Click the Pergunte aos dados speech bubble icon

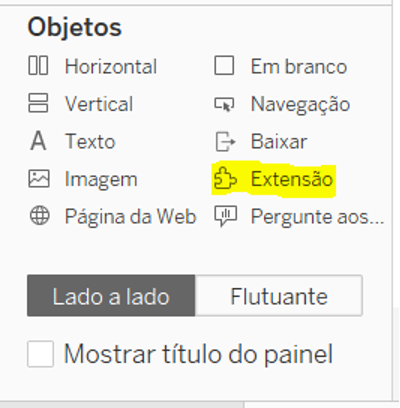(x=225, y=216)
